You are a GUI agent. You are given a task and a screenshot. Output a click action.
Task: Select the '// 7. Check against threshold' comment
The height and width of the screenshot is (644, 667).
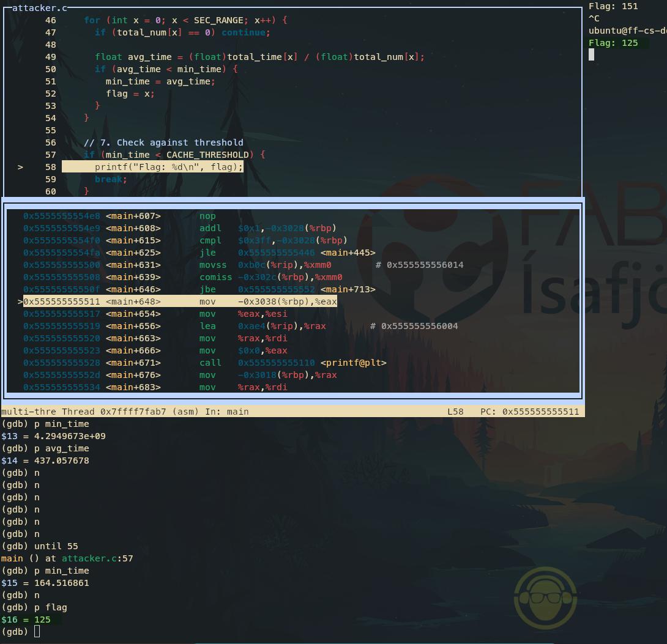[164, 142]
